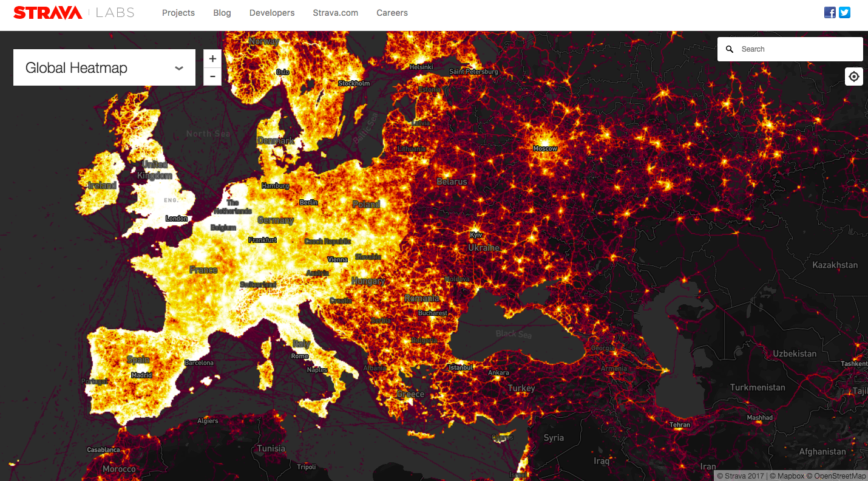The image size is (868, 481).
Task: Click the Moscow label on the map
Action: coord(545,149)
